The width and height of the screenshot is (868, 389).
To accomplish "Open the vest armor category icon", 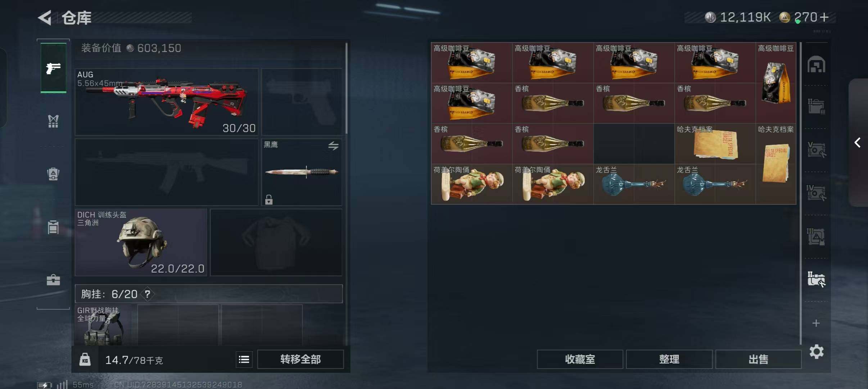I will pos(53,121).
